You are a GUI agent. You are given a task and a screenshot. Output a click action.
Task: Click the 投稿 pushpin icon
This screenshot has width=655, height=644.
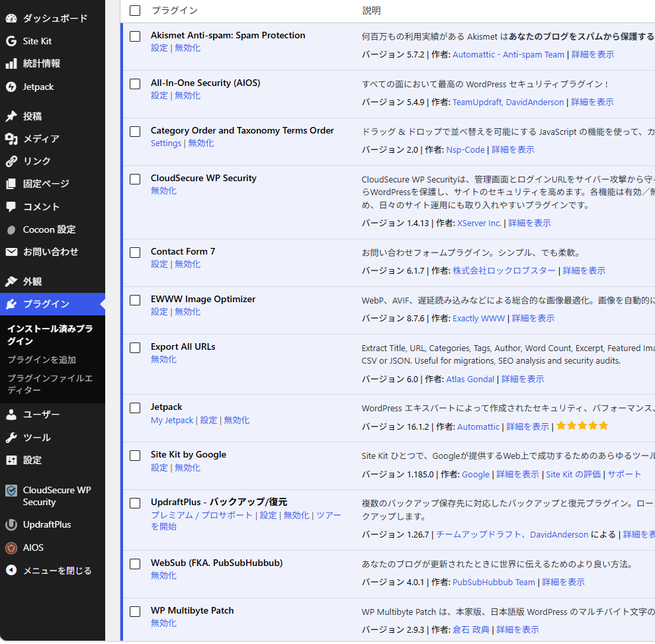click(x=11, y=116)
